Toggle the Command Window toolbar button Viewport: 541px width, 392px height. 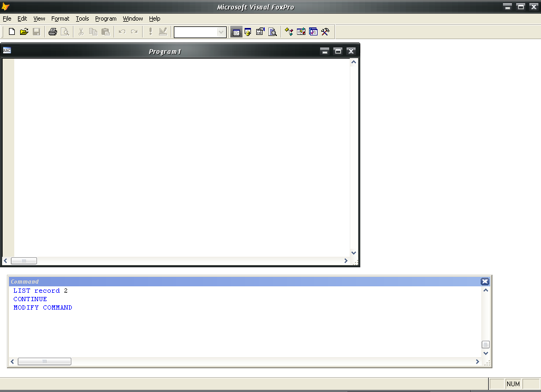(236, 32)
